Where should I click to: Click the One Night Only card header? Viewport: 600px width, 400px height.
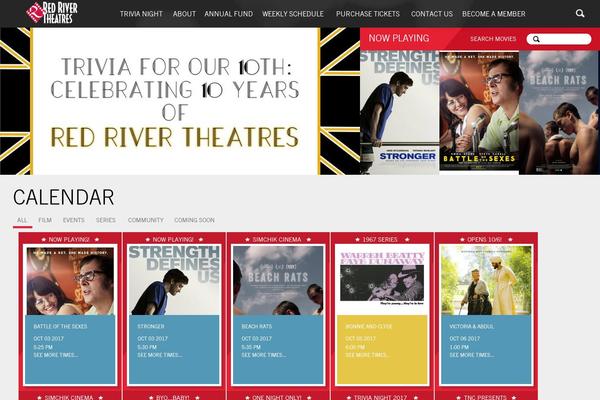pos(277,397)
